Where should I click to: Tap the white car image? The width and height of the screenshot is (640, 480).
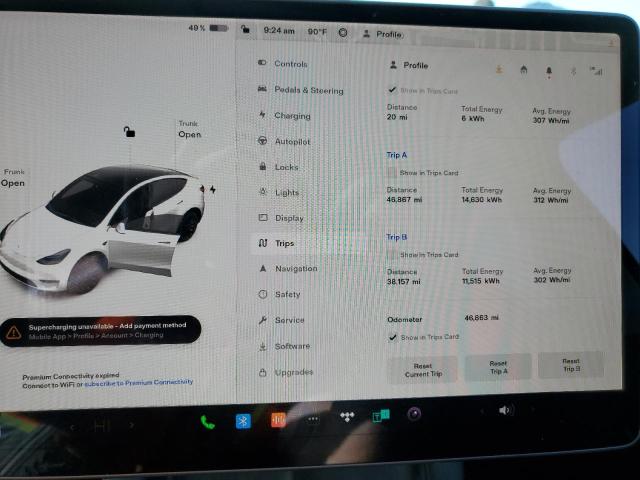click(102, 229)
